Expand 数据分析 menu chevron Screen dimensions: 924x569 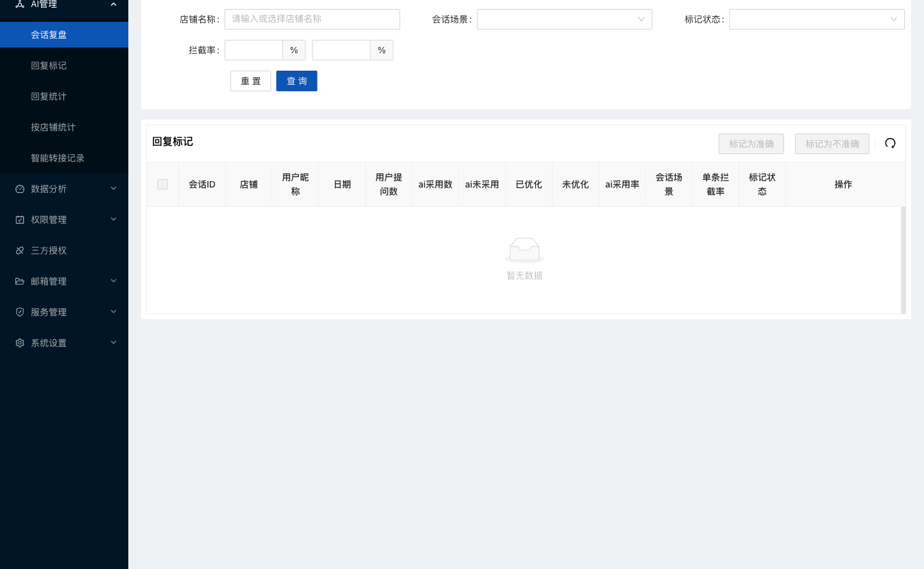pyautogui.click(x=114, y=189)
